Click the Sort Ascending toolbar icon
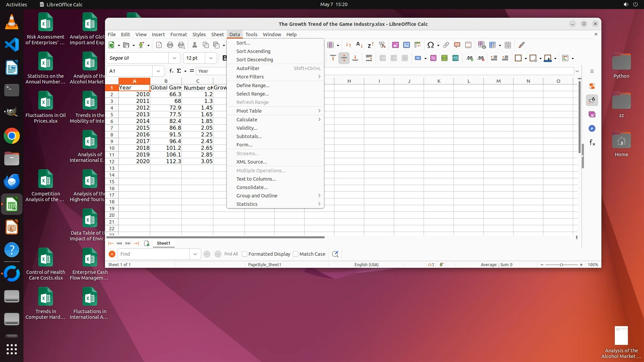This screenshot has height=362, width=644. (359, 45)
